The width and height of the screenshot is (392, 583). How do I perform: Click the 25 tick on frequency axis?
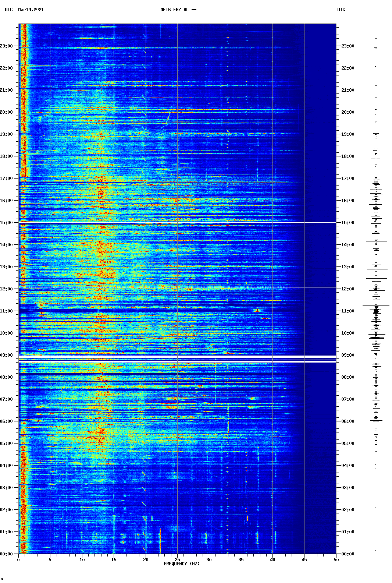(177, 559)
